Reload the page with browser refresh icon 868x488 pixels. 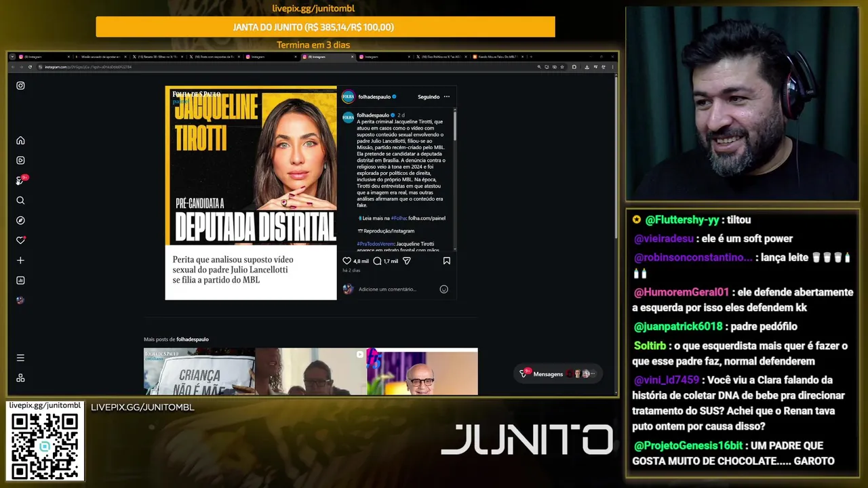[x=31, y=67]
